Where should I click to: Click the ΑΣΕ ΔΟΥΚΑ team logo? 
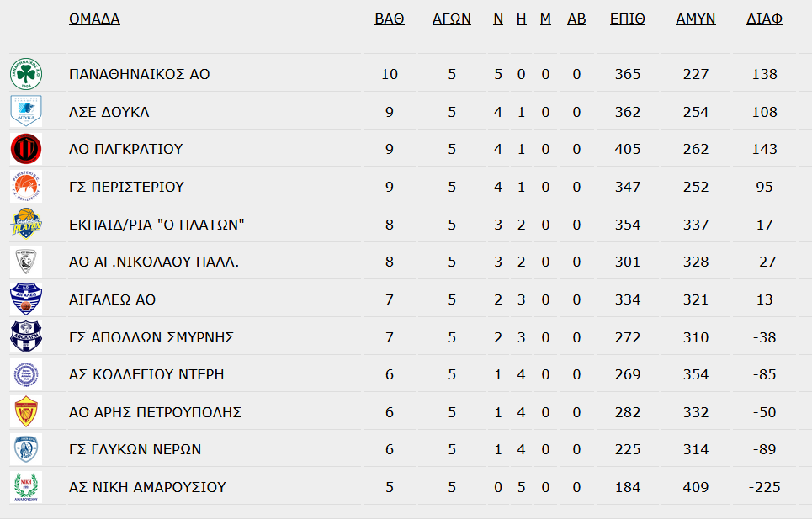(26, 111)
